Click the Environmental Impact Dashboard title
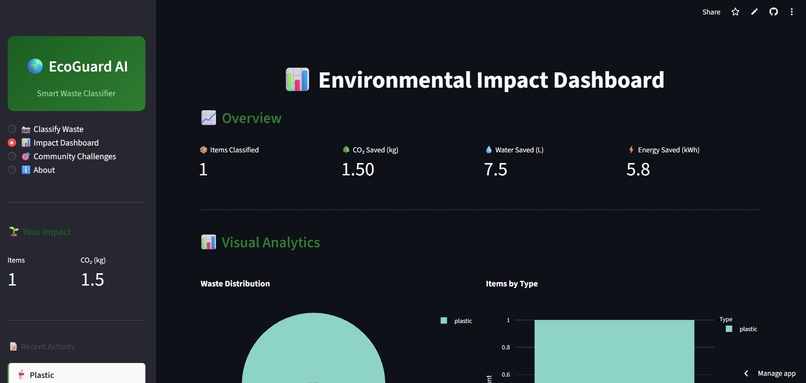 tap(491, 80)
